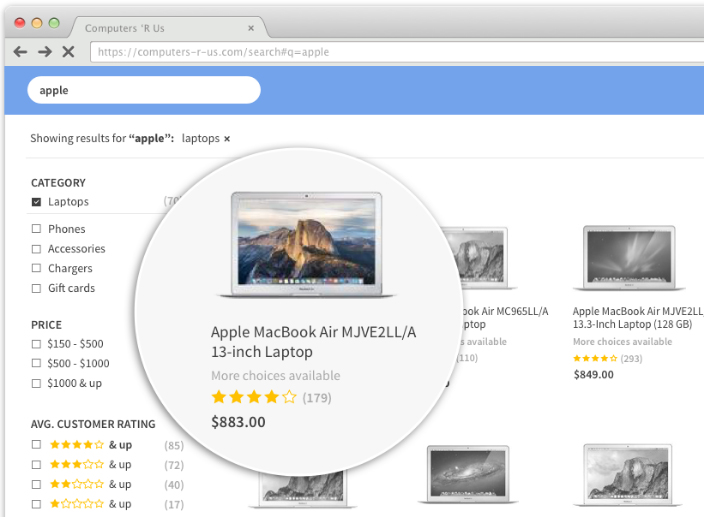Tick the Chargers category checkbox
The width and height of the screenshot is (704, 517).
click(x=37, y=269)
